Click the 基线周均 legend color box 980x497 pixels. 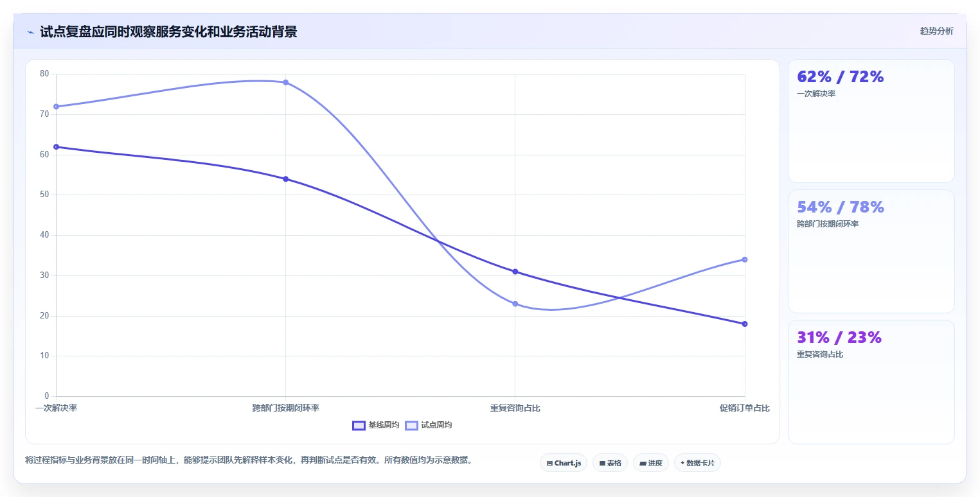[359, 425]
